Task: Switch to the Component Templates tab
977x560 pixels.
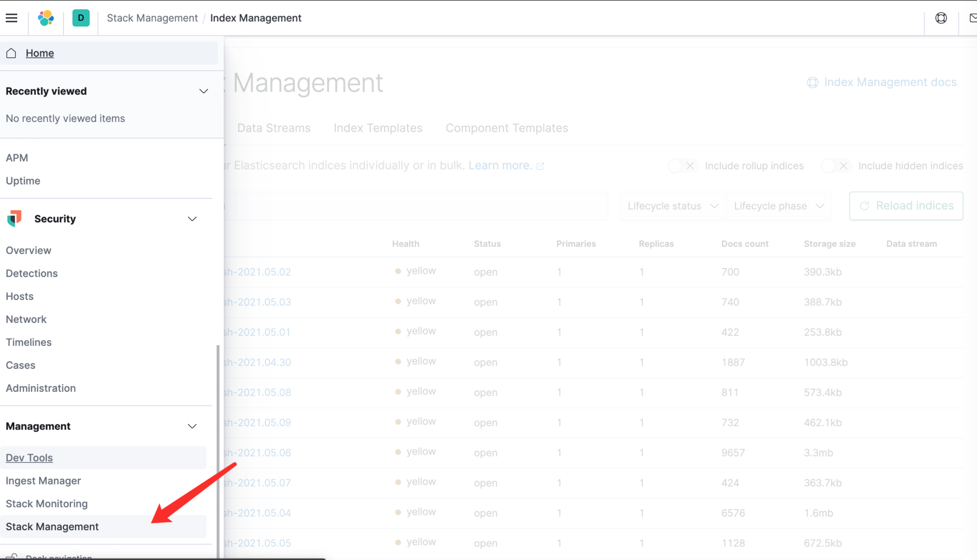Action: [507, 128]
